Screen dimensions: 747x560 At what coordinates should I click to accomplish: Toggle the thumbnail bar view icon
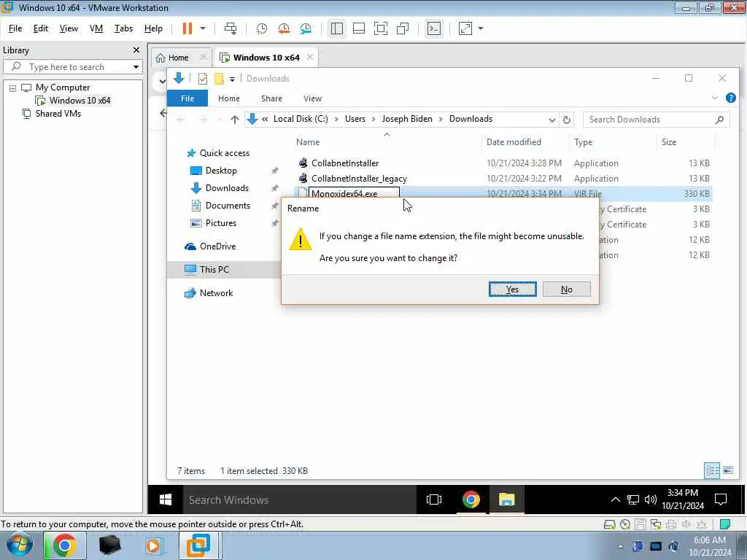click(x=359, y=28)
